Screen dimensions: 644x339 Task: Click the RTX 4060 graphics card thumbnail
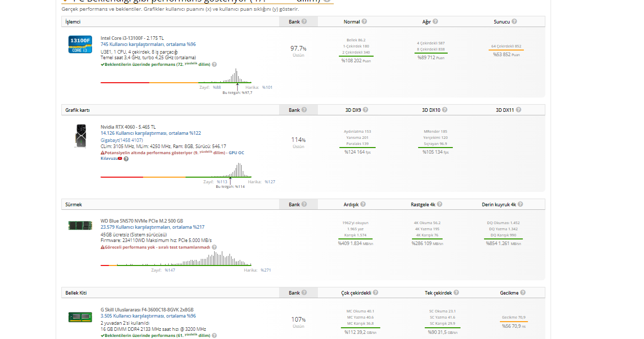[x=80, y=136]
